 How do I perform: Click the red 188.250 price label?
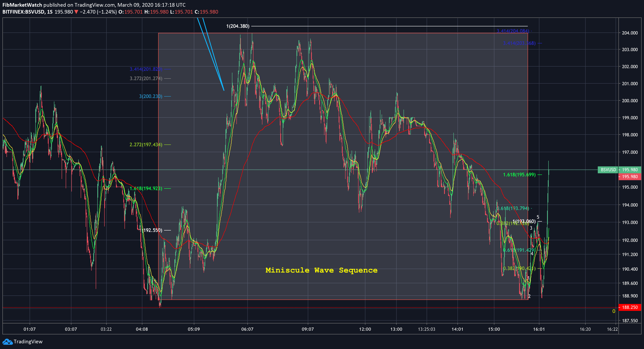pyautogui.click(x=630, y=307)
